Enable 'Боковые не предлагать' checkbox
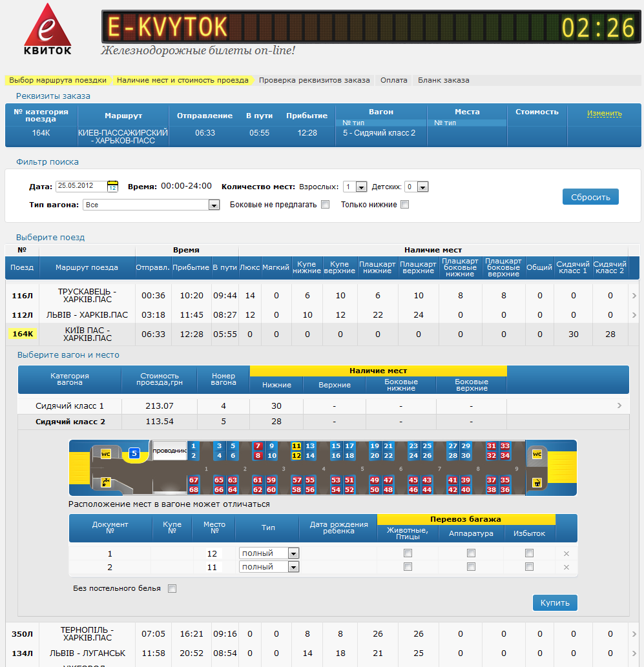 (x=326, y=205)
